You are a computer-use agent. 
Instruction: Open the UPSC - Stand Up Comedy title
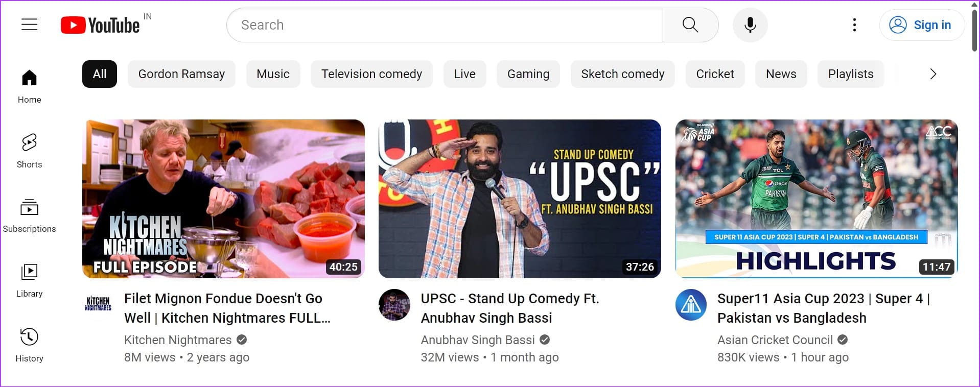tap(510, 308)
